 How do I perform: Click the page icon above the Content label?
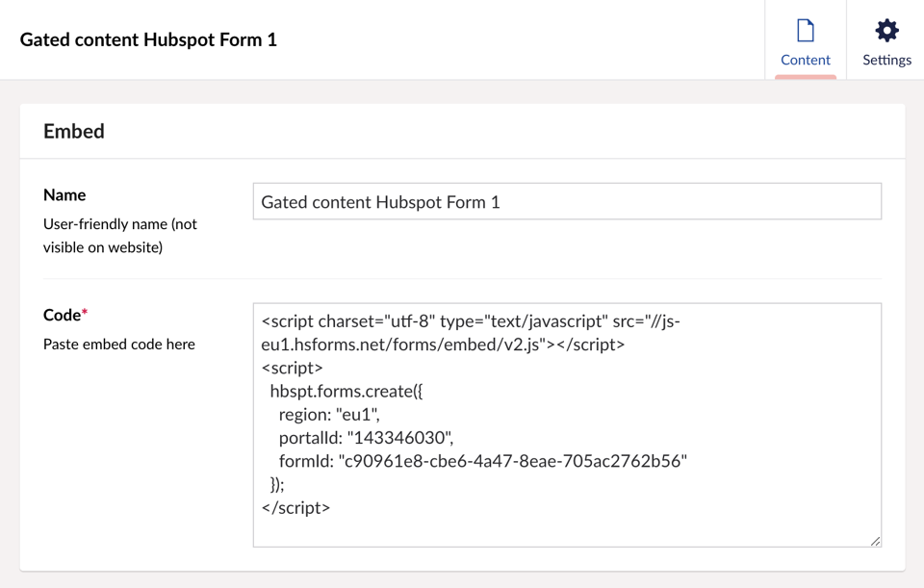coord(806,30)
